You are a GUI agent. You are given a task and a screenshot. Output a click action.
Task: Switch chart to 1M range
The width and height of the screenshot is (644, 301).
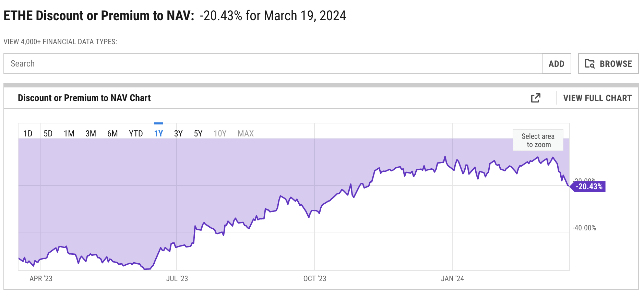click(x=69, y=133)
